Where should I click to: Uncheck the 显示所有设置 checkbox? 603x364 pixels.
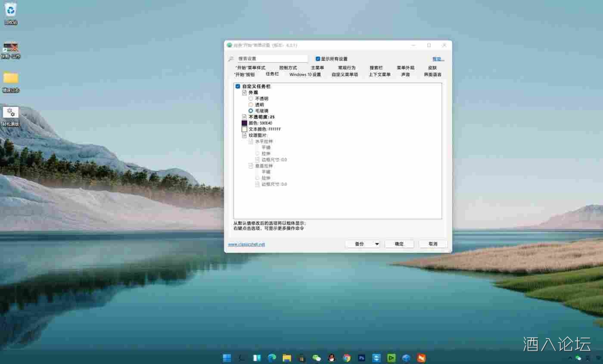click(x=318, y=59)
